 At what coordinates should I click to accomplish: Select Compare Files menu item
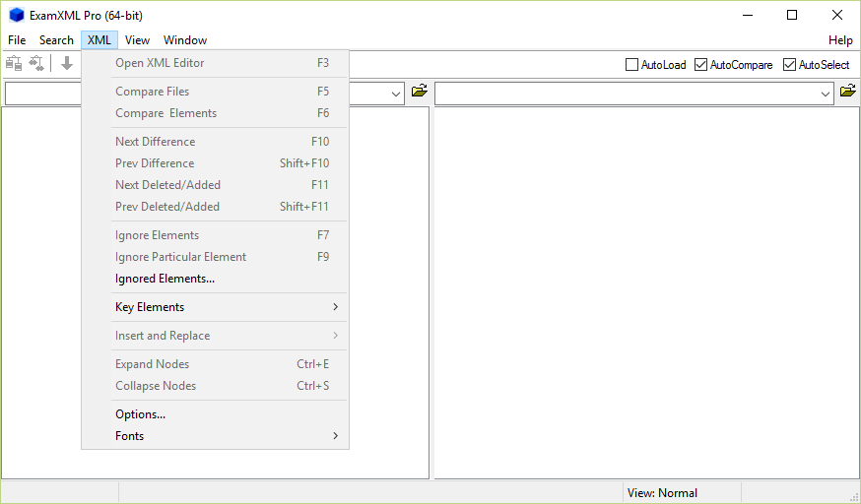[x=215, y=92]
